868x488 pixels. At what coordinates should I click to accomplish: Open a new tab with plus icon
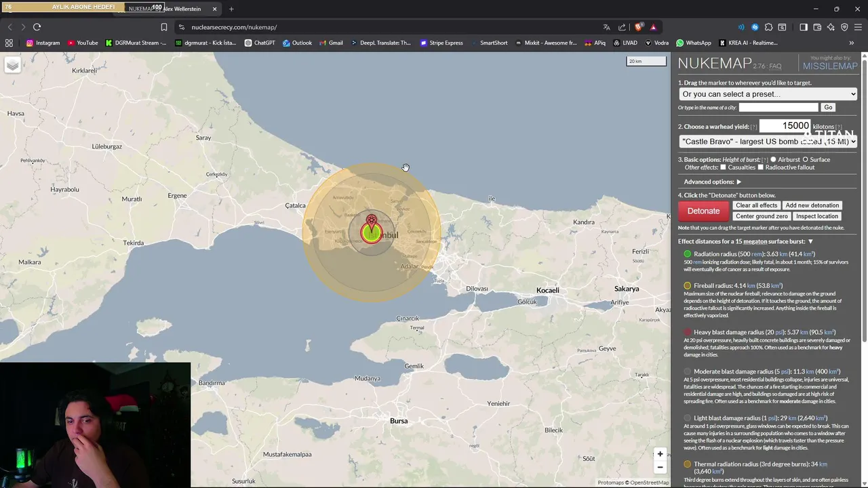(231, 9)
